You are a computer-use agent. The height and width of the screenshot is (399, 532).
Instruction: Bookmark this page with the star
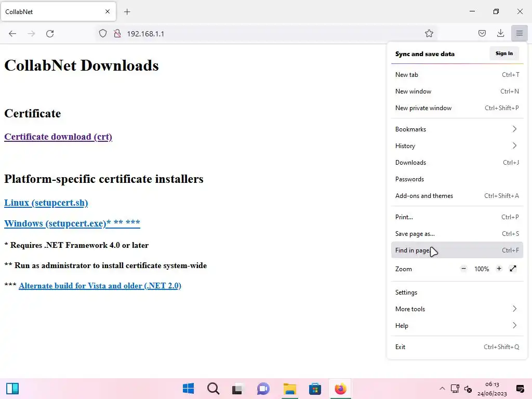click(429, 33)
